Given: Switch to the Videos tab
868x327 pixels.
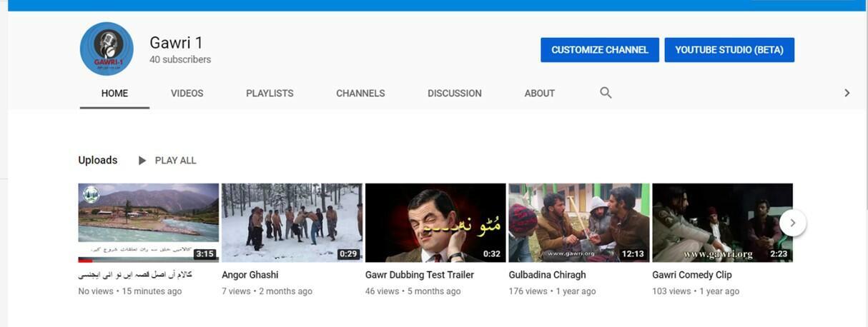Looking at the screenshot, I should 187,94.
